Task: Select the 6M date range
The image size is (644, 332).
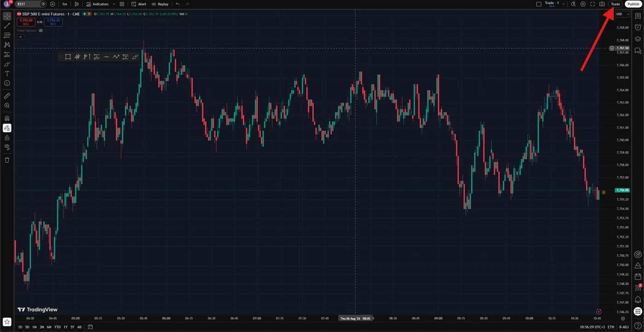Action: (49, 327)
